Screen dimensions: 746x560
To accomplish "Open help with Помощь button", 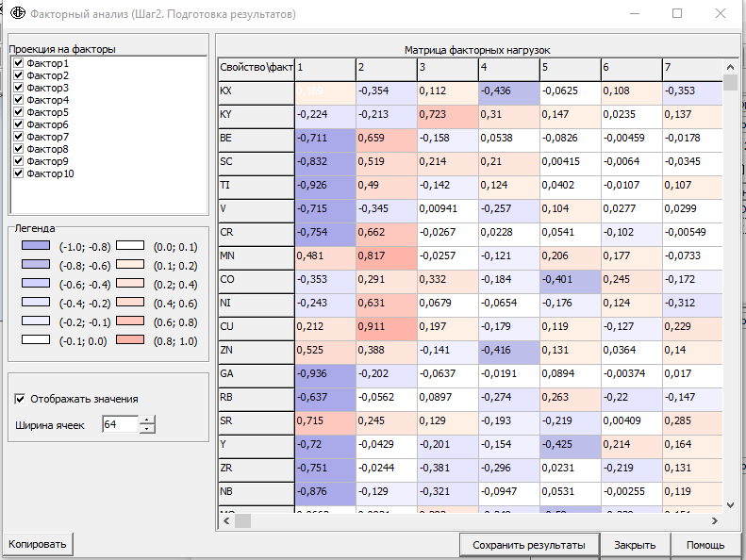I will tap(705, 545).
